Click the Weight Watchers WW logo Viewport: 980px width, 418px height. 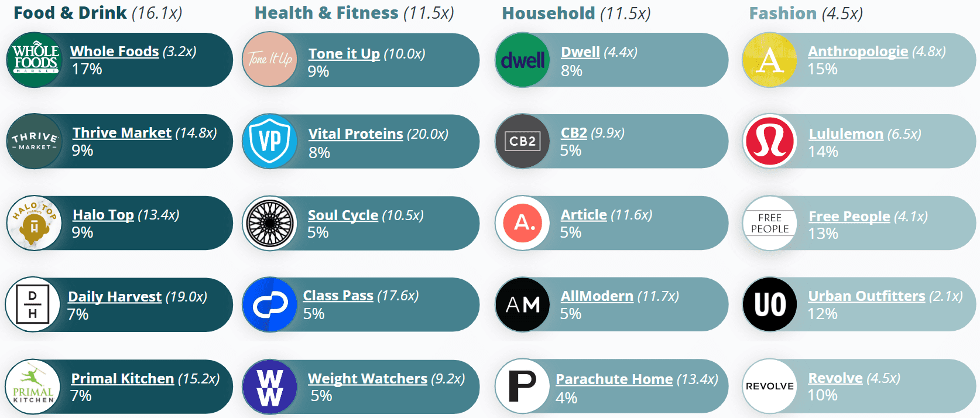click(x=270, y=386)
